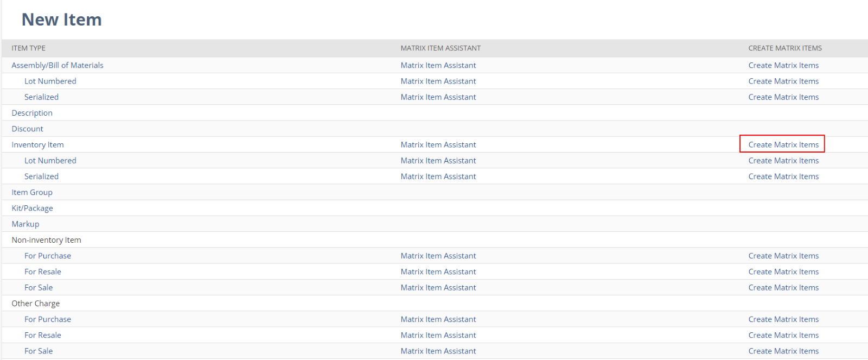Screen dimensions: 868x360
Task: Open For Purchase under Non-inventory Item
Action: [47, 256]
